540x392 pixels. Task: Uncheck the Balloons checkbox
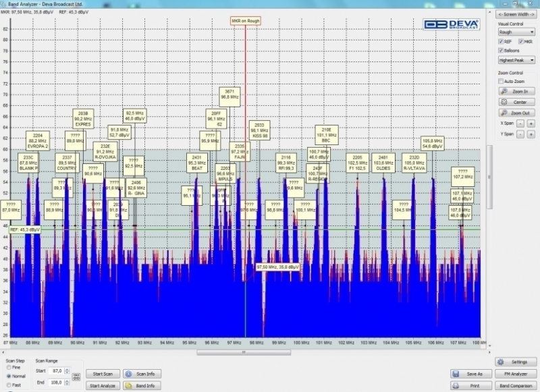pos(501,51)
